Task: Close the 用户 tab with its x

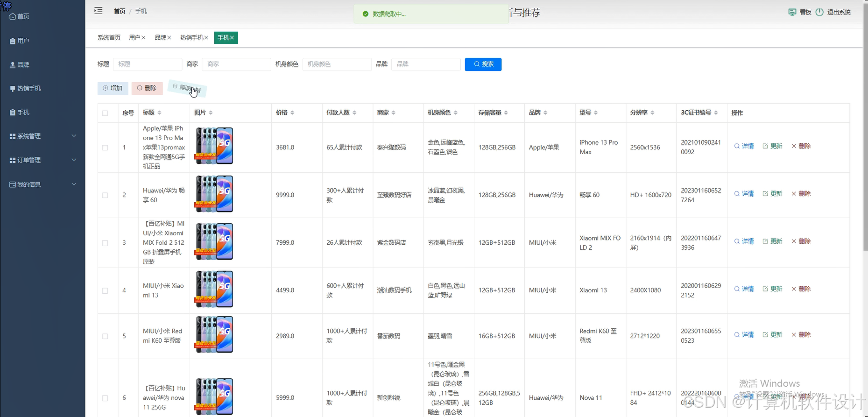Action: (143, 38)
